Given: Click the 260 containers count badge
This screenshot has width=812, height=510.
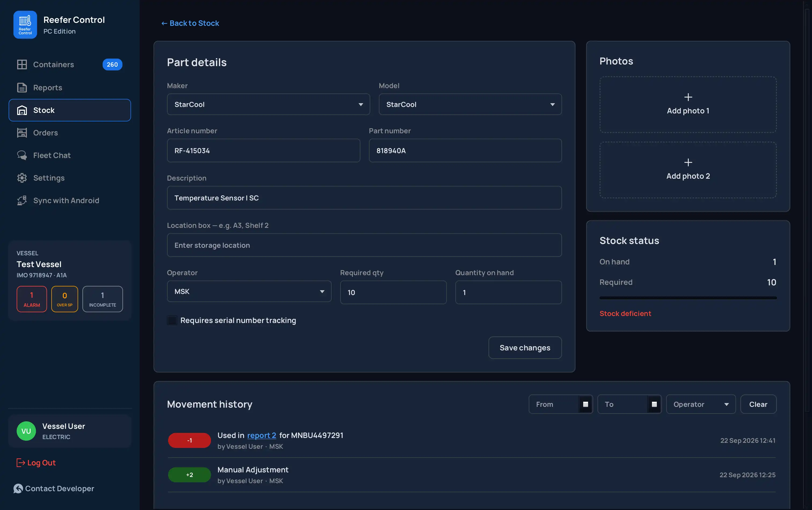Looking at the screenshot, I should (x=112, y=64).
